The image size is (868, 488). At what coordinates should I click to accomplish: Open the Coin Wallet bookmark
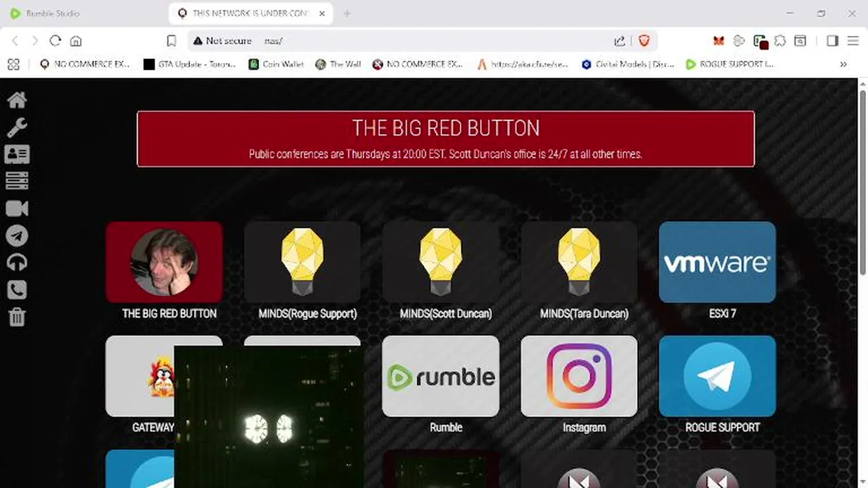tap(276, 64)
